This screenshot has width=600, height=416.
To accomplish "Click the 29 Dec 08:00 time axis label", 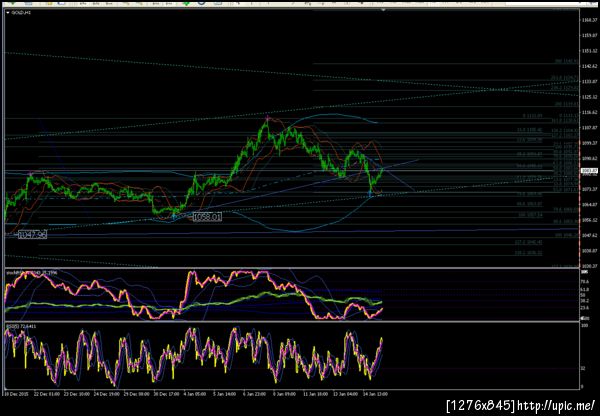I will pyautogui.click(x=136, y=394).
